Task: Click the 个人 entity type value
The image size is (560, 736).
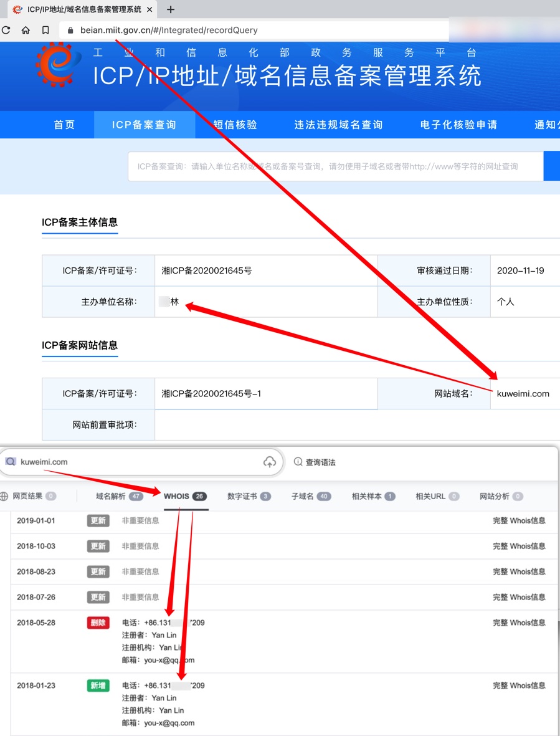Action: [x=506, y=302]
